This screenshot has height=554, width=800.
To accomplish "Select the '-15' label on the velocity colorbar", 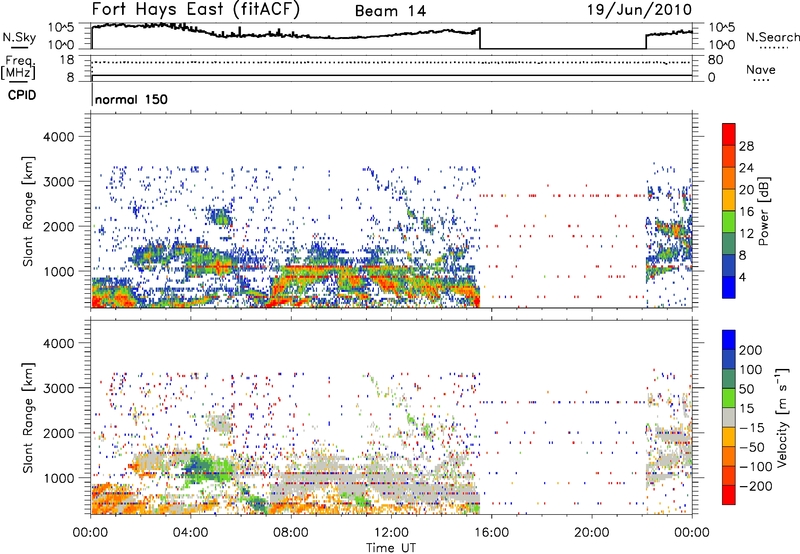I will pos(752,428).
